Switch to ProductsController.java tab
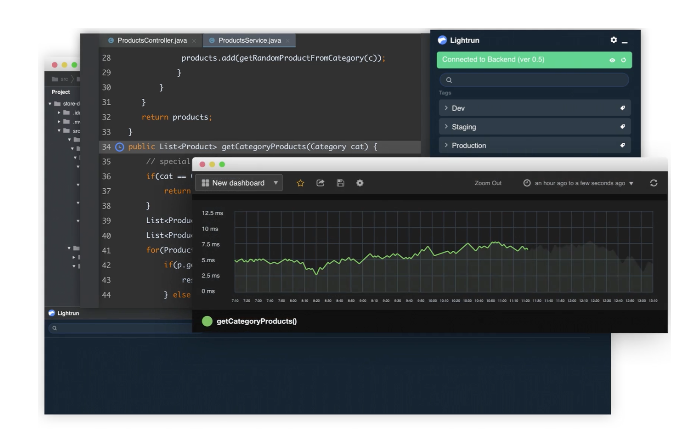Screen dimensions: 679x445 point(151,40)
